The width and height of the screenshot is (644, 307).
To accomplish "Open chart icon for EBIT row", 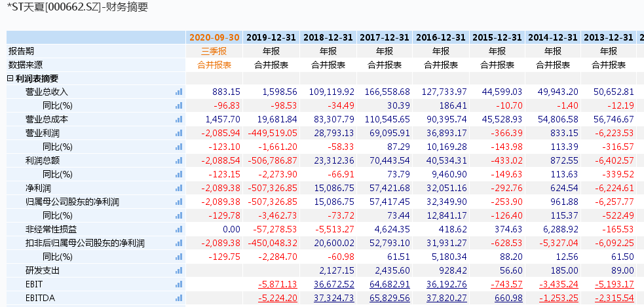I will tap(179, 285).
